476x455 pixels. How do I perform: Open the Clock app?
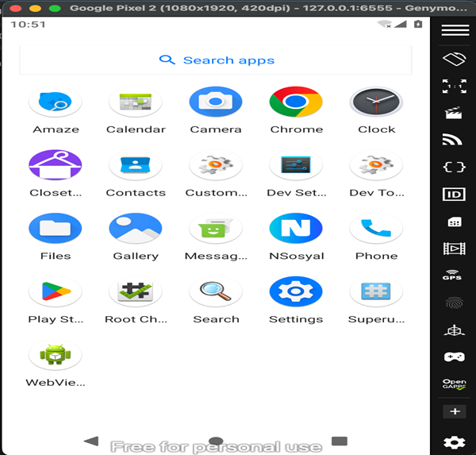pyautogui.click(x=376, y=102)
